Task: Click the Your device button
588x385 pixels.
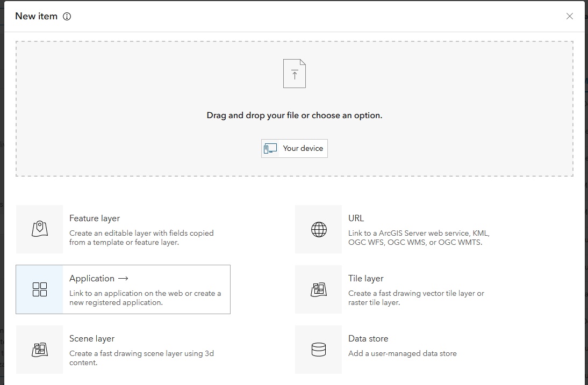Action: pyautogui.click(x=294, y=148)
